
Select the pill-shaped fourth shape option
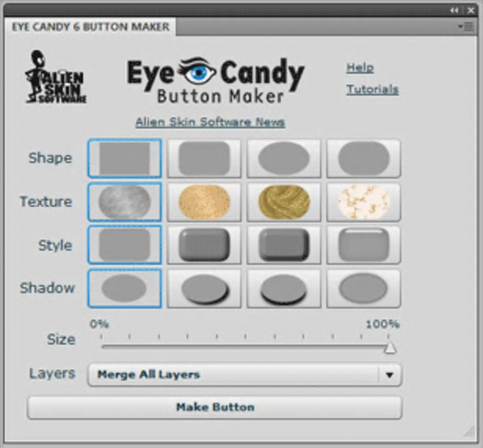pyautogui.click(x=364, y=158)
